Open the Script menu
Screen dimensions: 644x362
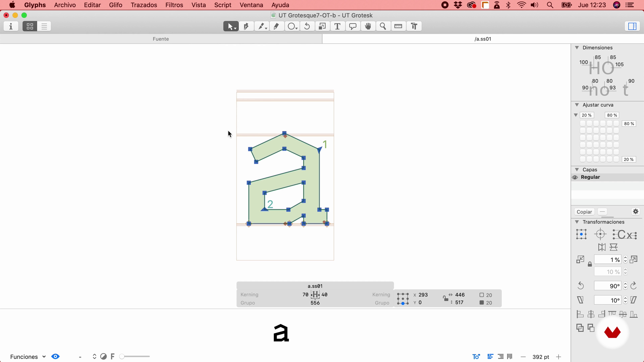point(223,5)
